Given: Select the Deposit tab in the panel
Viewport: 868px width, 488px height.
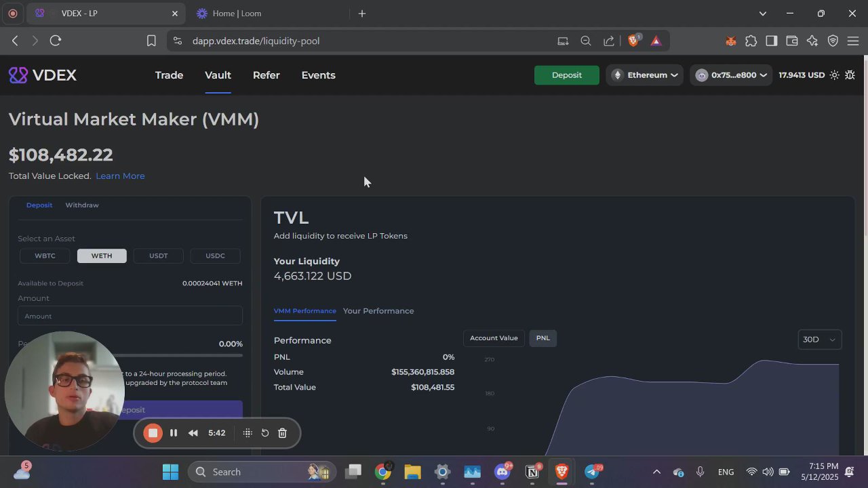Looking at the screenshot, I should (39, 205).
